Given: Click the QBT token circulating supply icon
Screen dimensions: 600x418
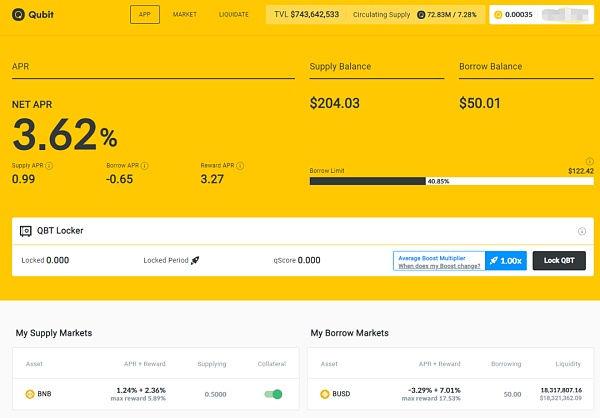Looking at the screenshot, I should pyautogui.click(x=421, y=15).
